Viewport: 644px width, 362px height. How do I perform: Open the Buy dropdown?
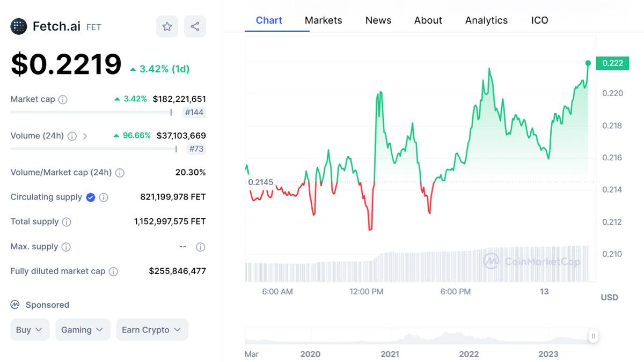pyautogui.click(x=30, y=330)
